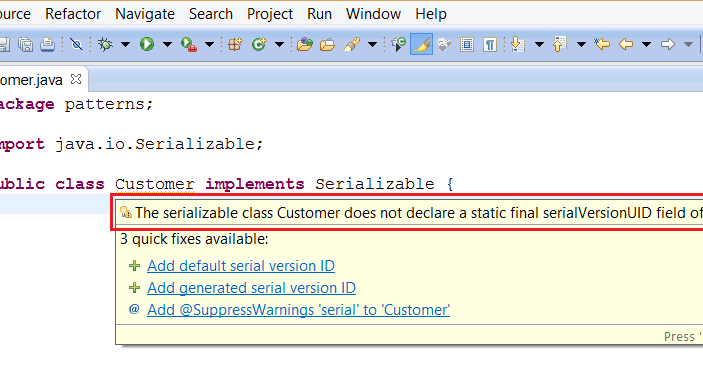The height and width of the screenshot is (369, 703).
Task: Navigate Back with the yellow left arrow
Action: coord(626,44)
